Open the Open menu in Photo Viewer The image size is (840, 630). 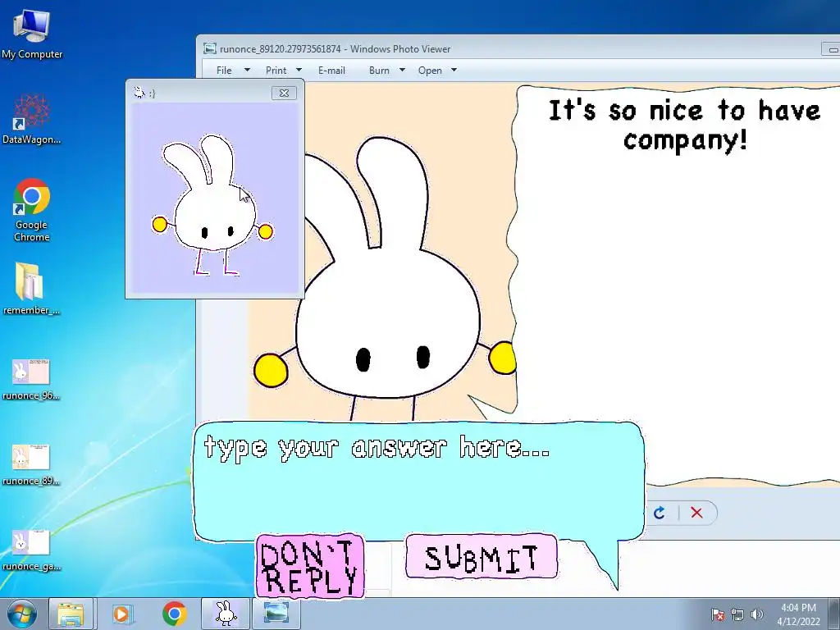[430, 71]
